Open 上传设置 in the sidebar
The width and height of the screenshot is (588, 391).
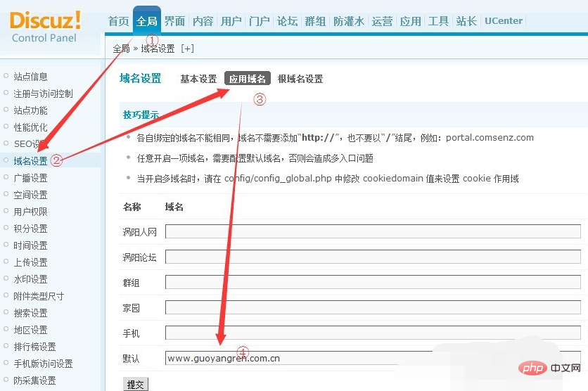[30, 262]
